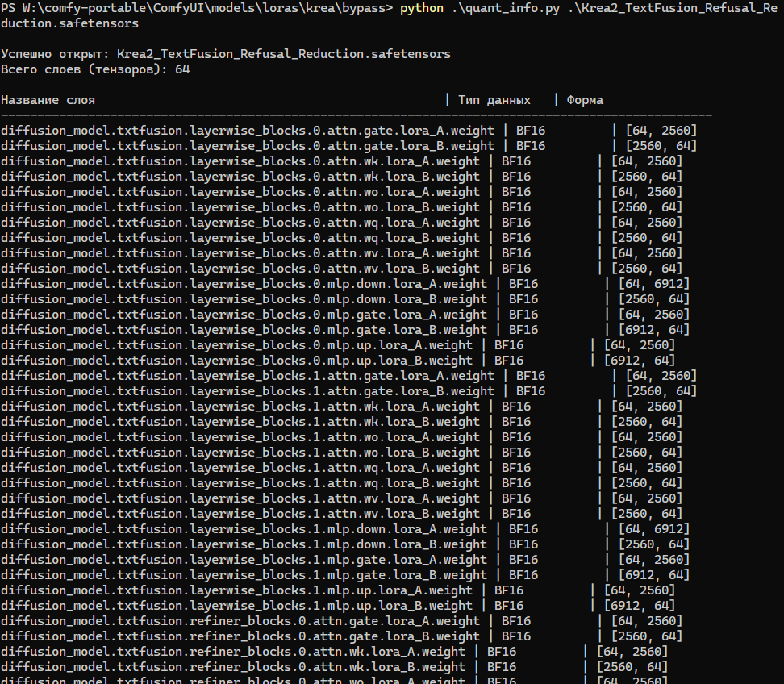Select layerwise_blocks.0.attn.wv.lora_A.weight row
This screenshot has height=684, width=784.
coord(341,253)
